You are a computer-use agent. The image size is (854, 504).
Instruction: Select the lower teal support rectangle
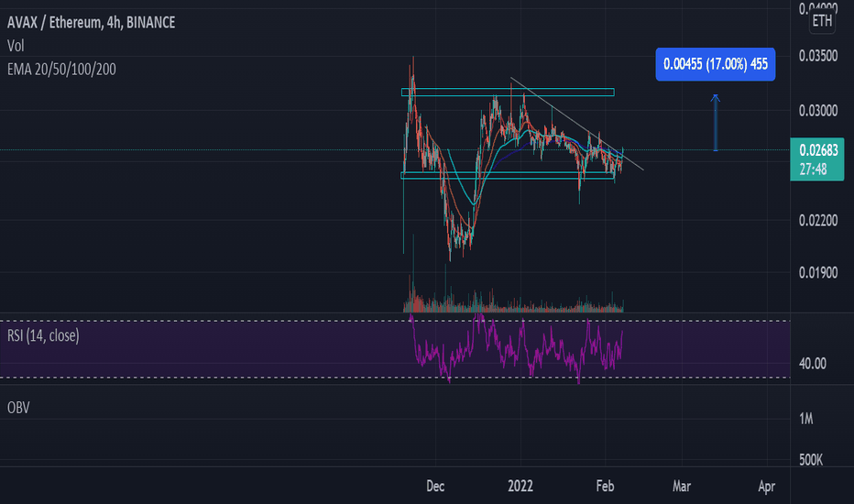click(x=508, y=175)
